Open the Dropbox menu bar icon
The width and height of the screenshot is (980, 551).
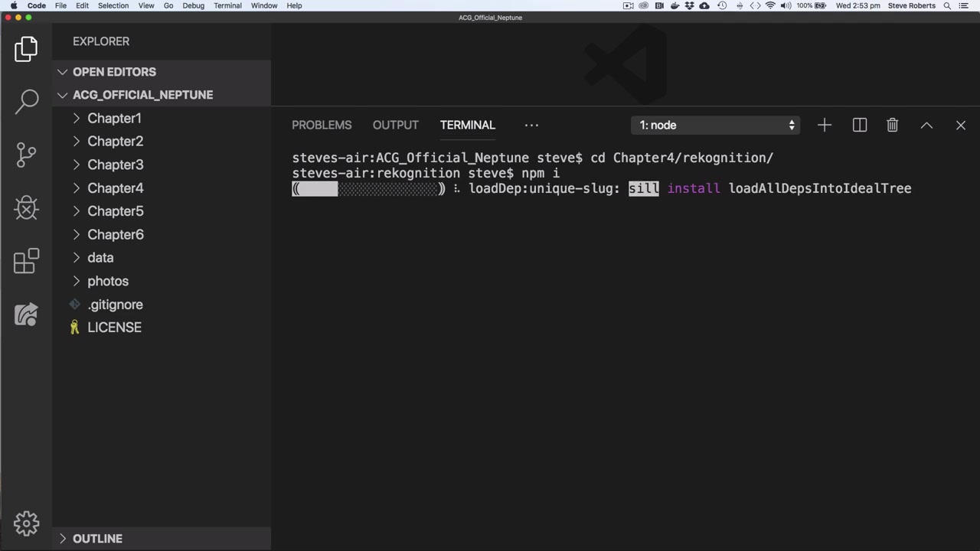689,5
